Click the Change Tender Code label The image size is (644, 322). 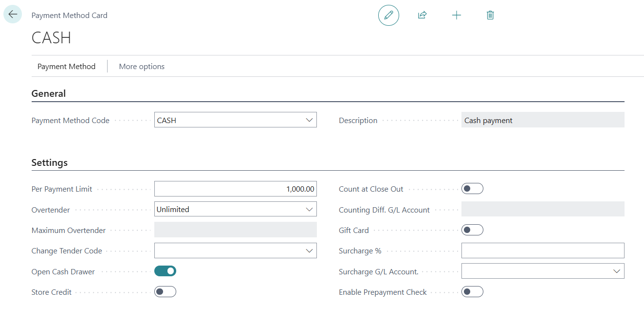pyautogui.click(x=67, y=250)
